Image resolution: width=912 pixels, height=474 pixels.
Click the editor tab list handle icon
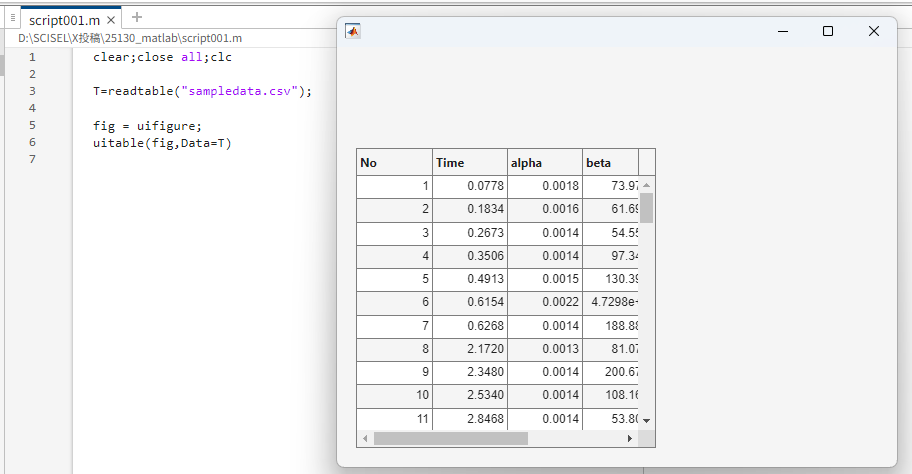tap(12, 18)
